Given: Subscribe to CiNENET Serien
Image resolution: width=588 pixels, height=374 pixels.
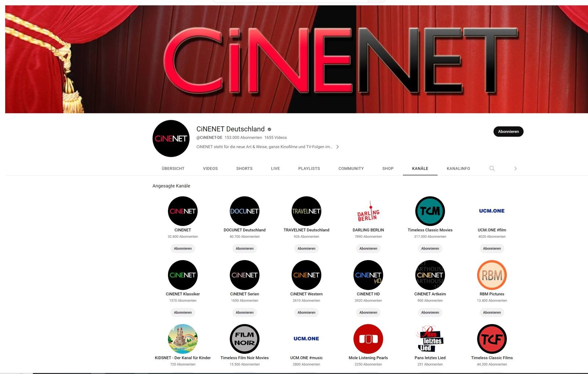Looking at the screenshot, I should (244, 313).
